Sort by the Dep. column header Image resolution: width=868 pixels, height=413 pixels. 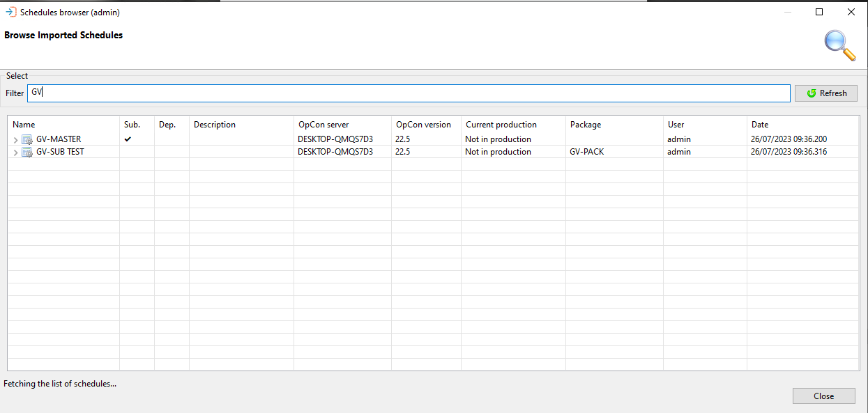[x=172, y=125]
